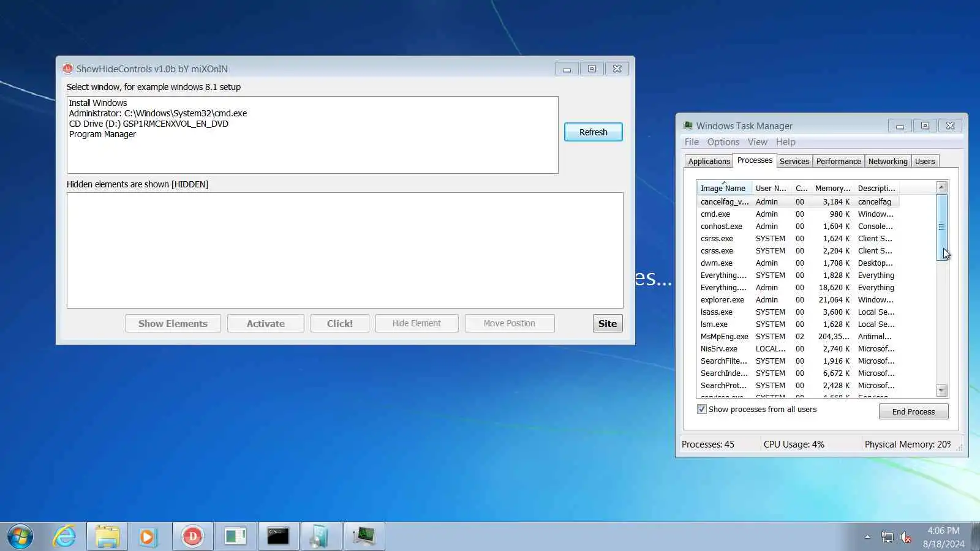Select the explorer.exe process row

click(x=797, y=299)
